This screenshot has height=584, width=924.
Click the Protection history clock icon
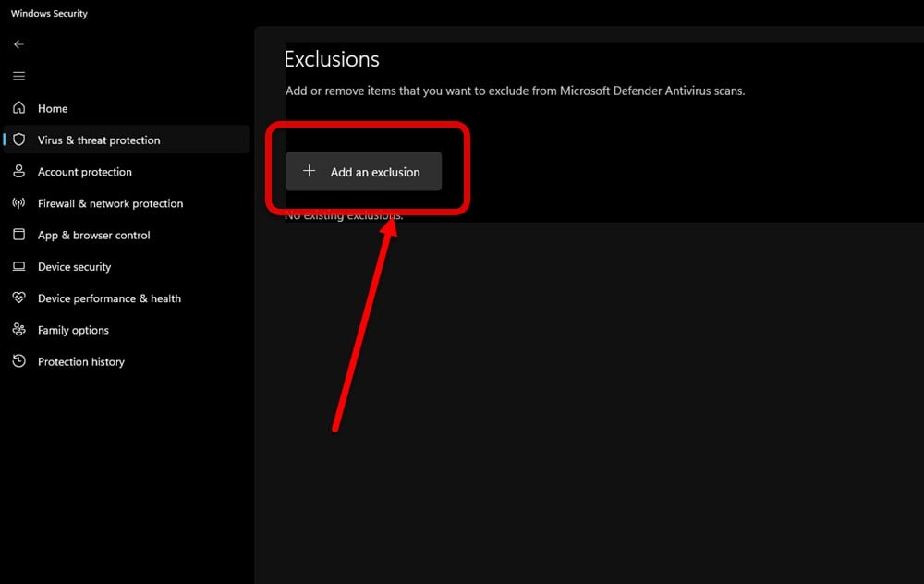click(x=18, y=361)
